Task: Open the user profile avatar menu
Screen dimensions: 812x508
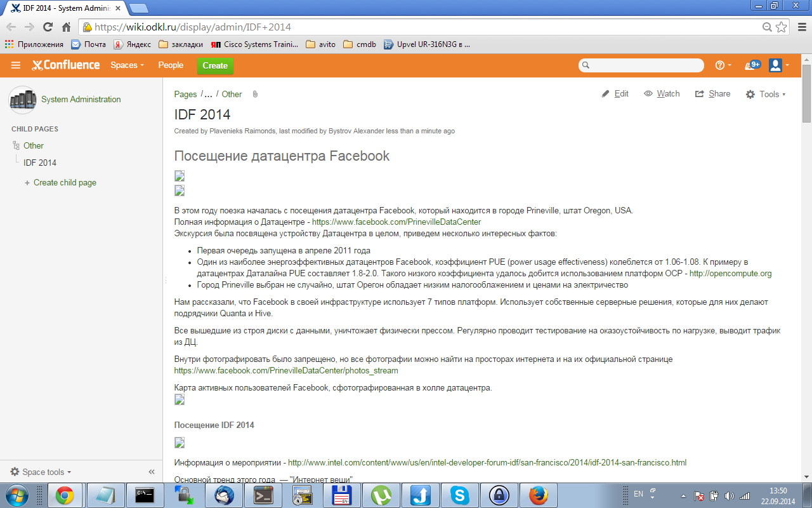Action: coord(775,65)
